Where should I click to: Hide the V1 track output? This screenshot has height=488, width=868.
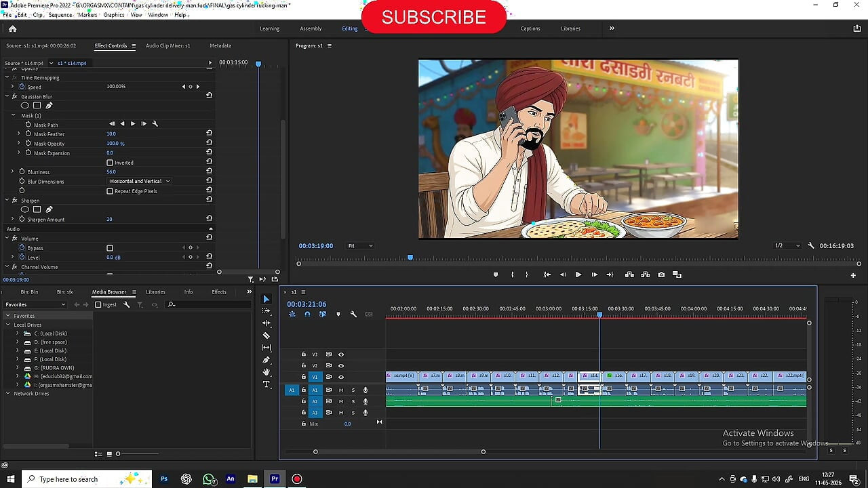[x=341, y=377]
